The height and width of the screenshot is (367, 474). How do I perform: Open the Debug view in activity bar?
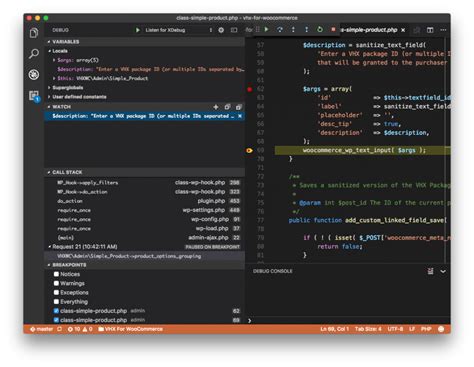(x=34, y=74)
